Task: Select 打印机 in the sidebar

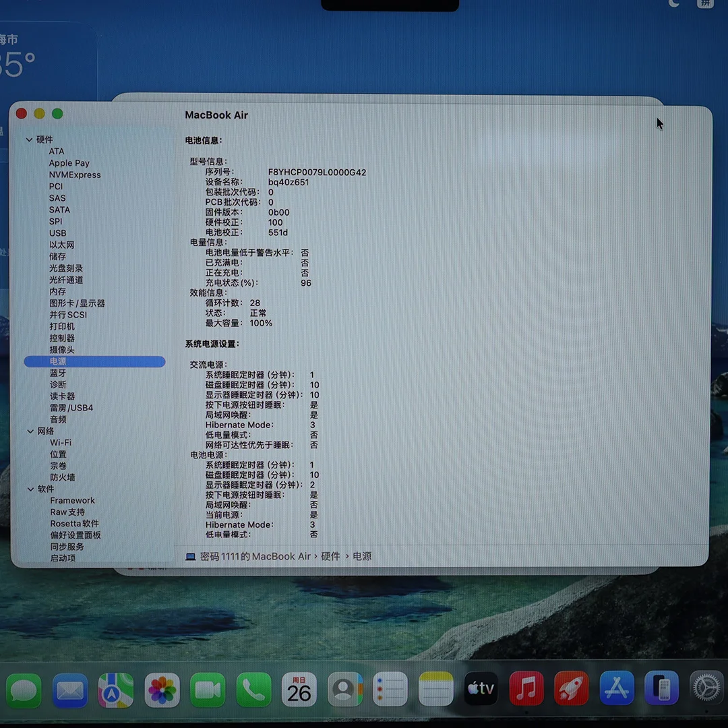Action: [x=62, y=326]
